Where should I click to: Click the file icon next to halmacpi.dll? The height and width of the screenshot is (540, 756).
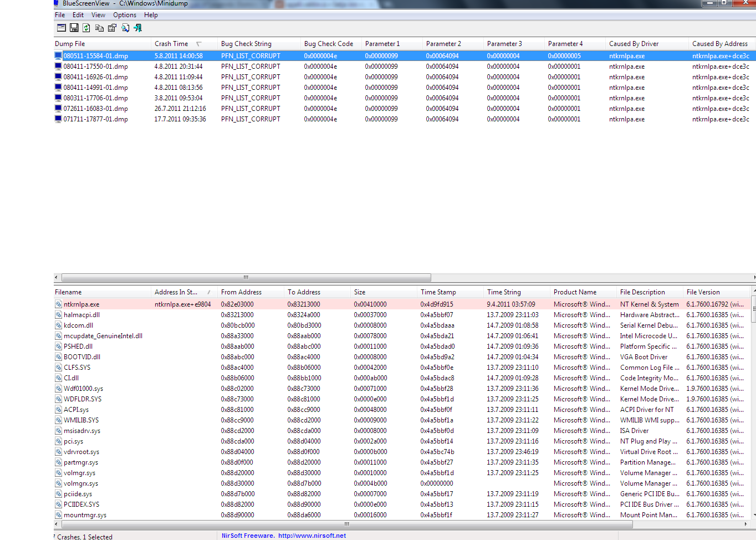coord(58,315)
